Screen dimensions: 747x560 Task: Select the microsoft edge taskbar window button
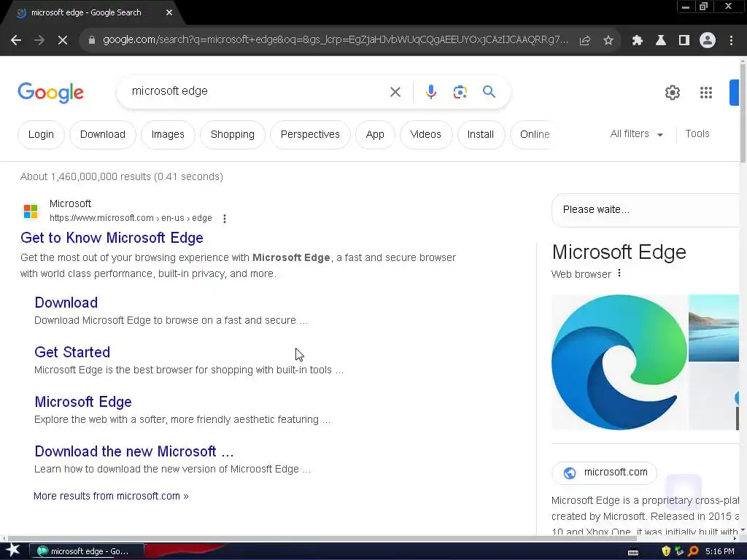pos(87,551)
